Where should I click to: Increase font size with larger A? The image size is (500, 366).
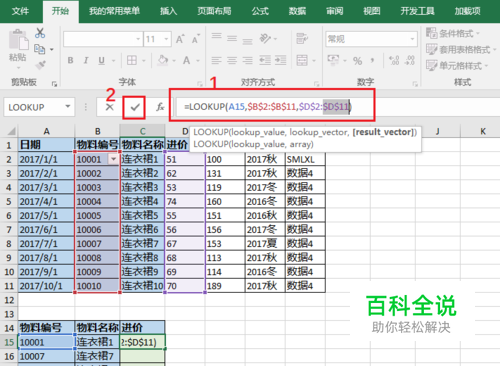[x=180, y=39]
